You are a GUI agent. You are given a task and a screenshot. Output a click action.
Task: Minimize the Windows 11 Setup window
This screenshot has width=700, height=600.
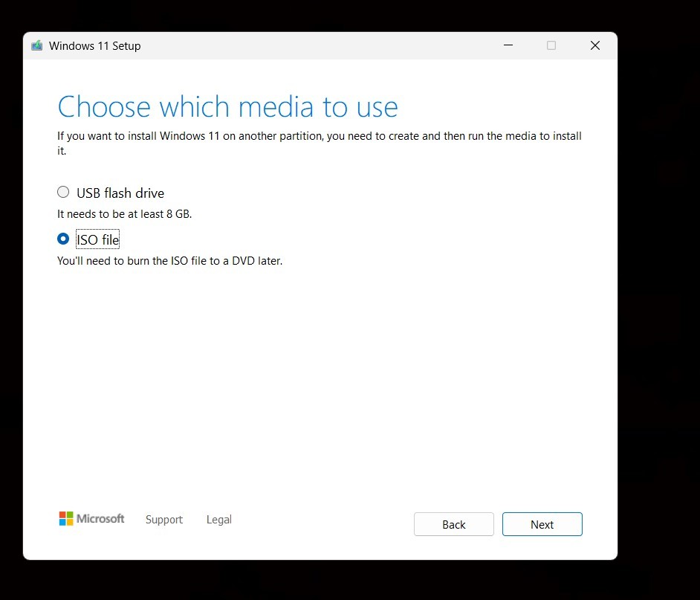(508, 45)
